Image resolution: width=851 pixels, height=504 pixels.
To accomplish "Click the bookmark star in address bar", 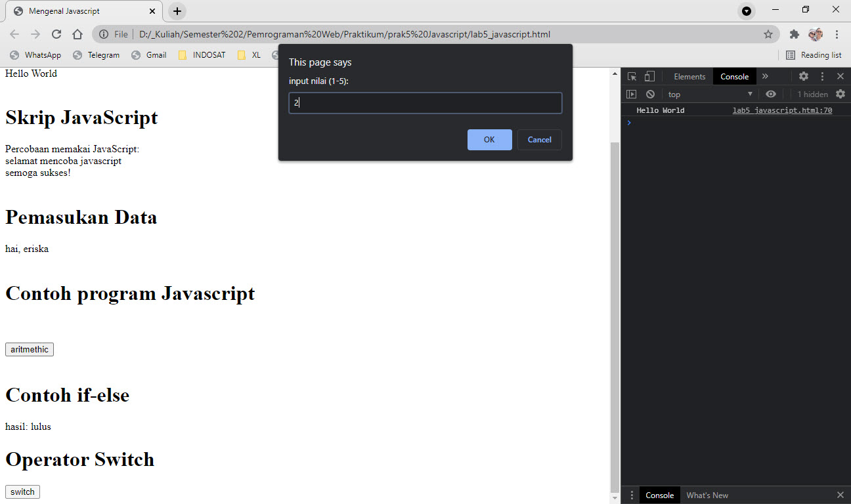I will pos(768,34).
